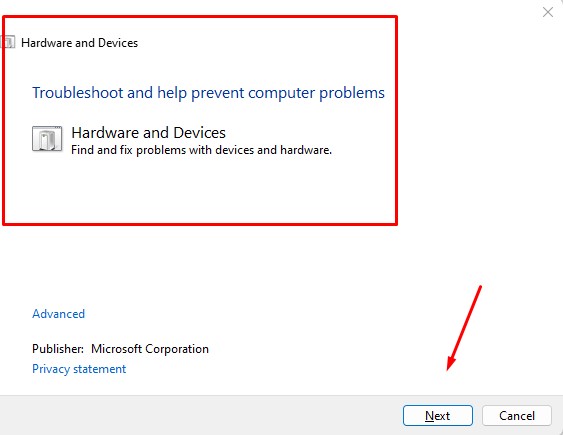Image resolution: width=563 pixels, height=435 pixels.
Task: Open the Privacy statement link
Action: [79, 369]
